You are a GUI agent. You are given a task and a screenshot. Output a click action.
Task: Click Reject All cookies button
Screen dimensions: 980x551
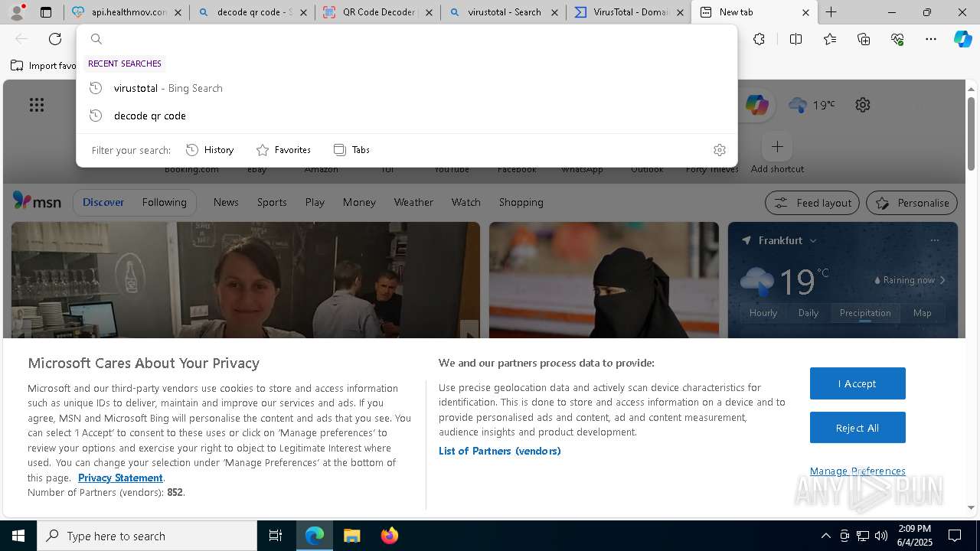[x=857, y=428]
